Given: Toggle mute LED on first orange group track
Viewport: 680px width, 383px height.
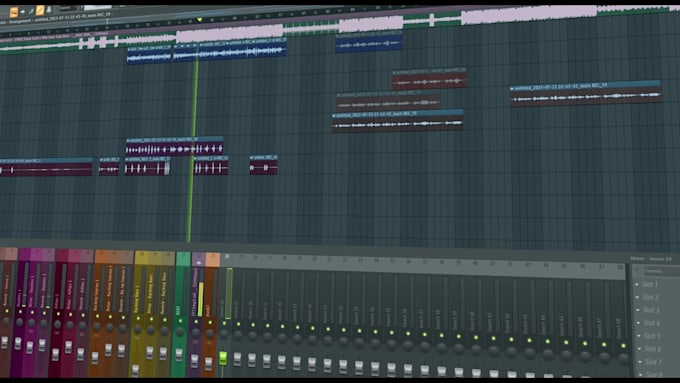Looking at the screenshot, I should click(x=97, y=316).
